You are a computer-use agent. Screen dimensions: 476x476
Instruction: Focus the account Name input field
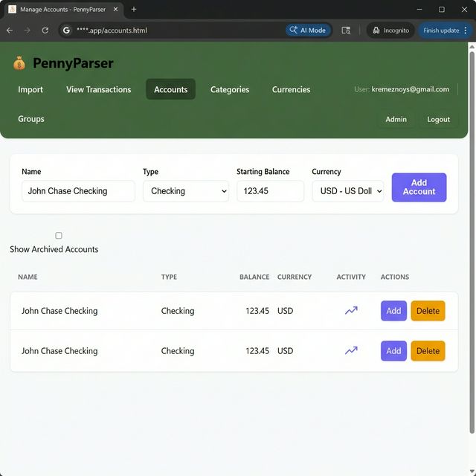[x=78, y=191]
